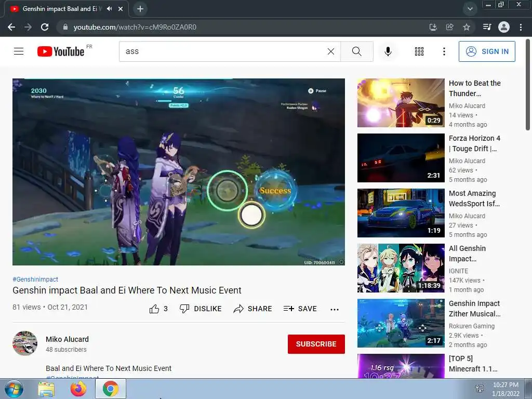Click the SIGN IN button
The height and width of the screenshot is (399, 532).
click(487, 51)
